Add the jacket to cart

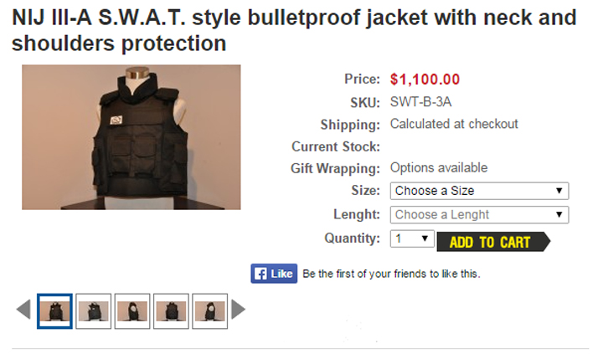(493, 242)
